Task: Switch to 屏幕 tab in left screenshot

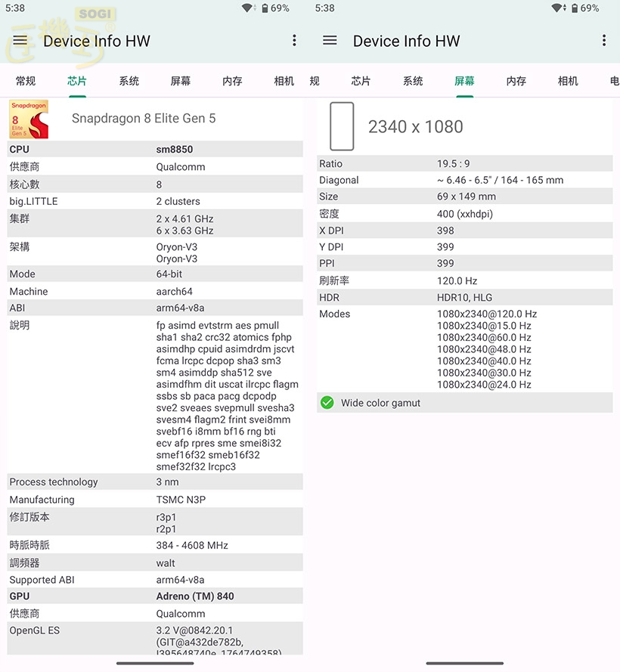Action: [181, 81]
